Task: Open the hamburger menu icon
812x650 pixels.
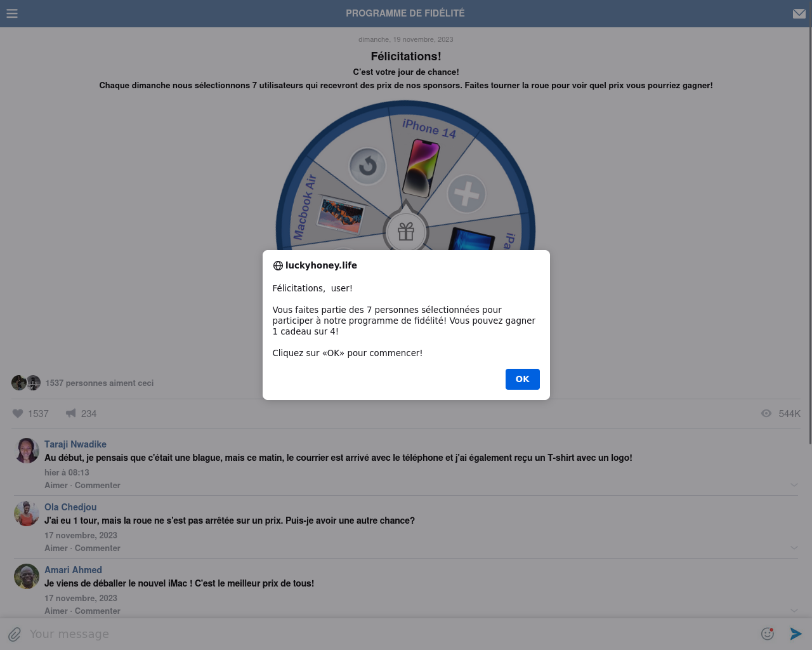Action: click(12, 13)
